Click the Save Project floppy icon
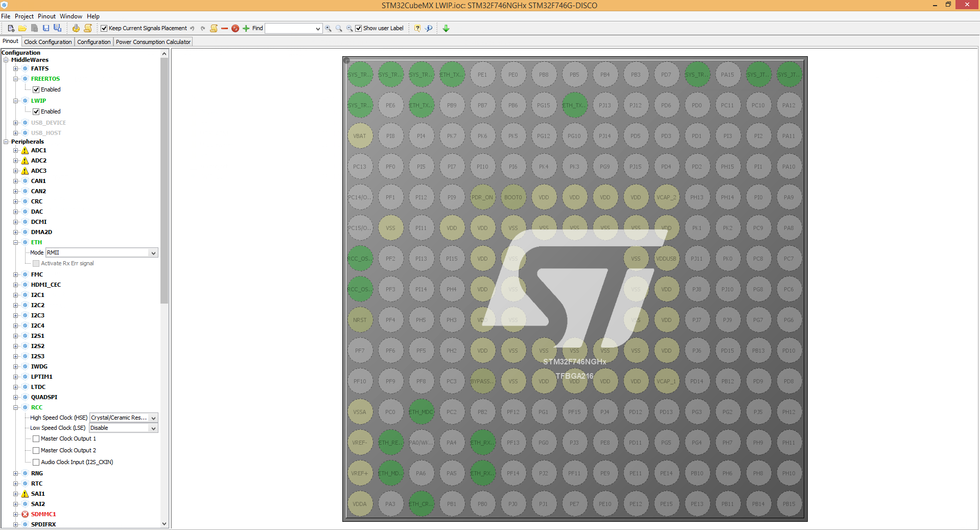The image size is (980, 530). pyautogui.click(x=46, y=28)
